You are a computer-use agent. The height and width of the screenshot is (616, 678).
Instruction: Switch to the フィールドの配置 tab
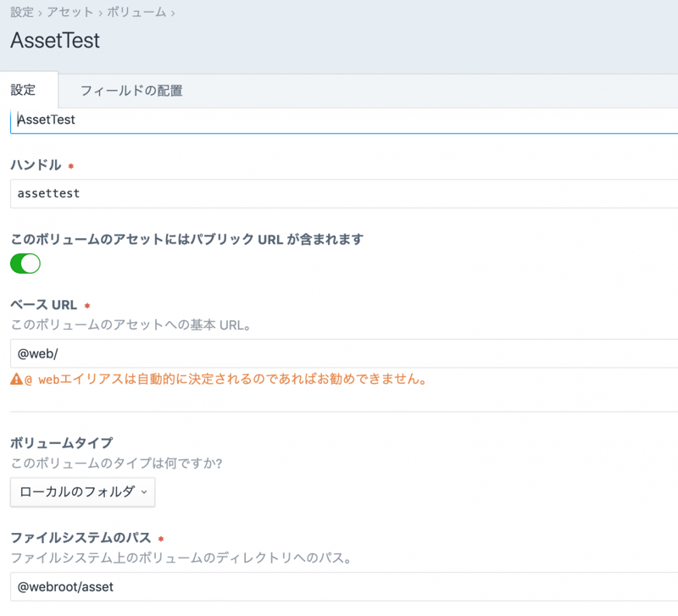click(131, 91)
